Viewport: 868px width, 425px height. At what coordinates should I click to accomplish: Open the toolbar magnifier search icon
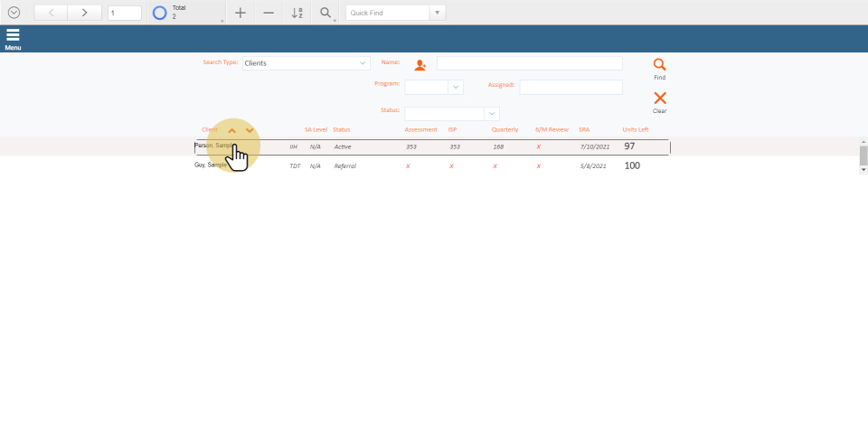tap(325, 13)
